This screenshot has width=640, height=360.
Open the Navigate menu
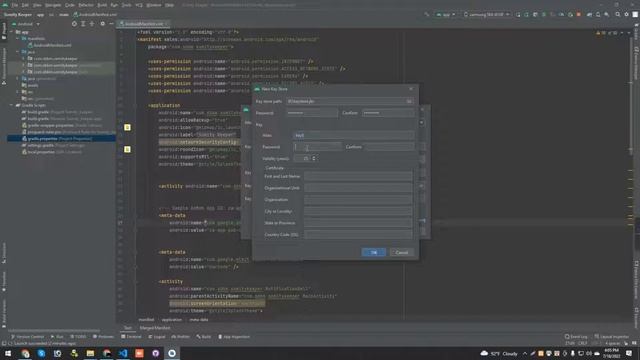pos(53,5)
